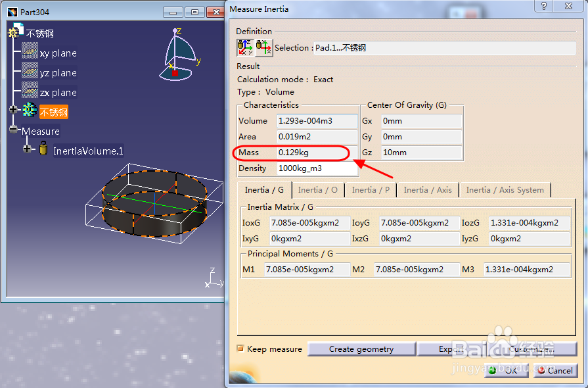Viewport: 588px width, 388px height.
Task: Click OK to confirm measurement
Action: [x=507, y=370]
